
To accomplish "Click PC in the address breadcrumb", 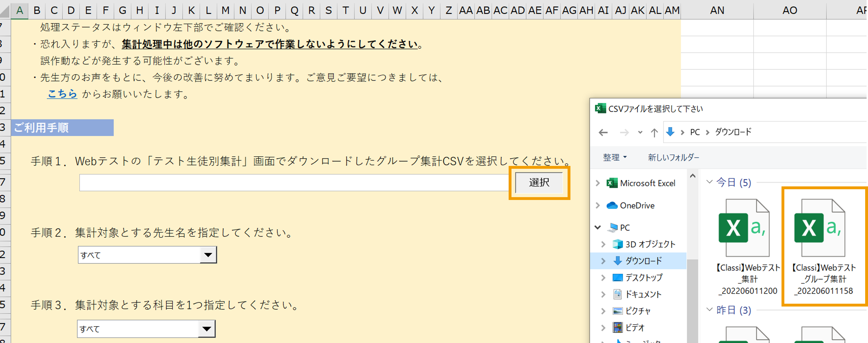I will click(695, 132).
